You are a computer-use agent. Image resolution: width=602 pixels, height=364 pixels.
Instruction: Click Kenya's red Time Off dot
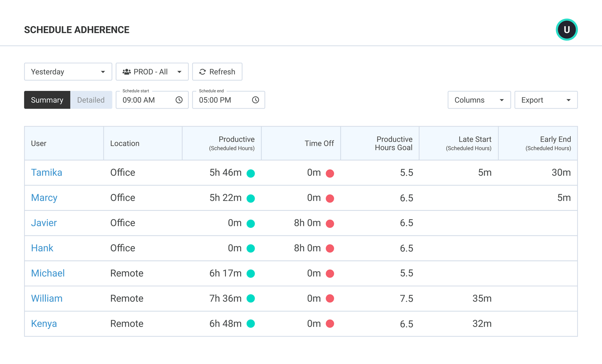coord(330,324)
